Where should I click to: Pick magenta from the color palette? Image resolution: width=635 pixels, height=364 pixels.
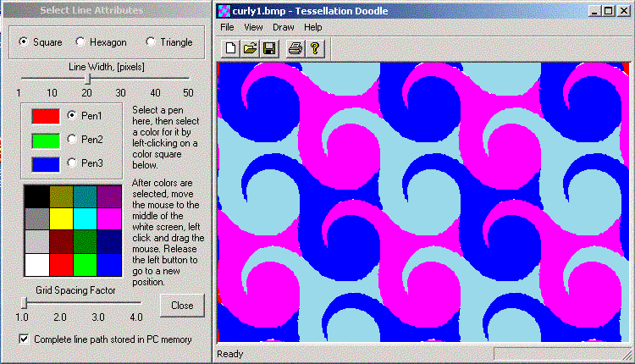(109, 219)
